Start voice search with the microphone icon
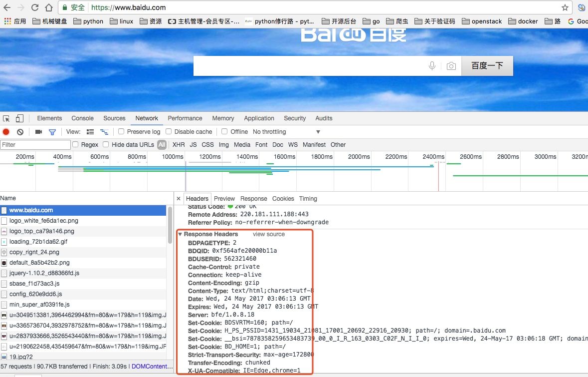 (432, 66)
